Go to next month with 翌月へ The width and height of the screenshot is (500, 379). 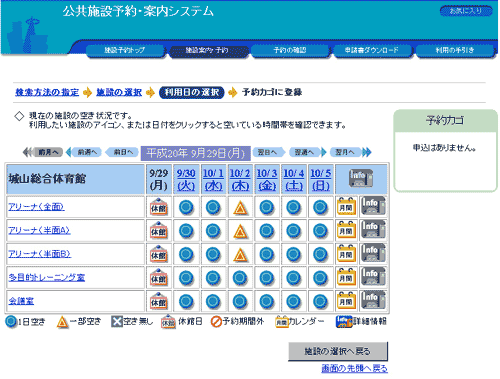(350, 152)
